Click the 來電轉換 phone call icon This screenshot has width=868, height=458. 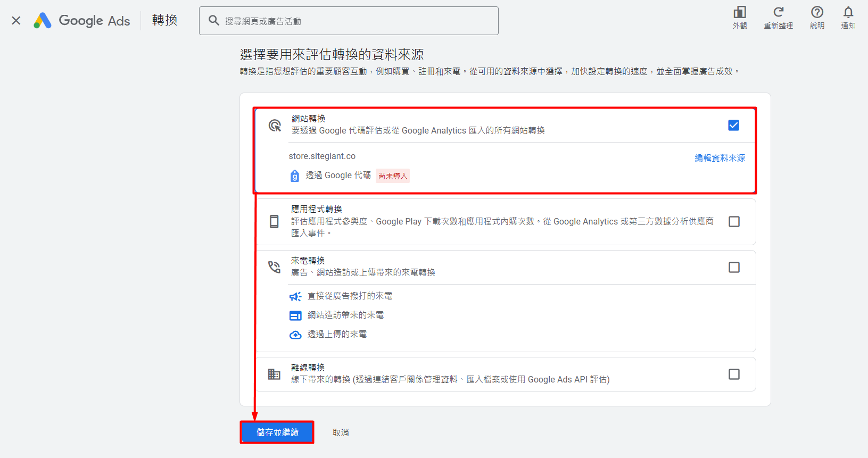(274, 267)
